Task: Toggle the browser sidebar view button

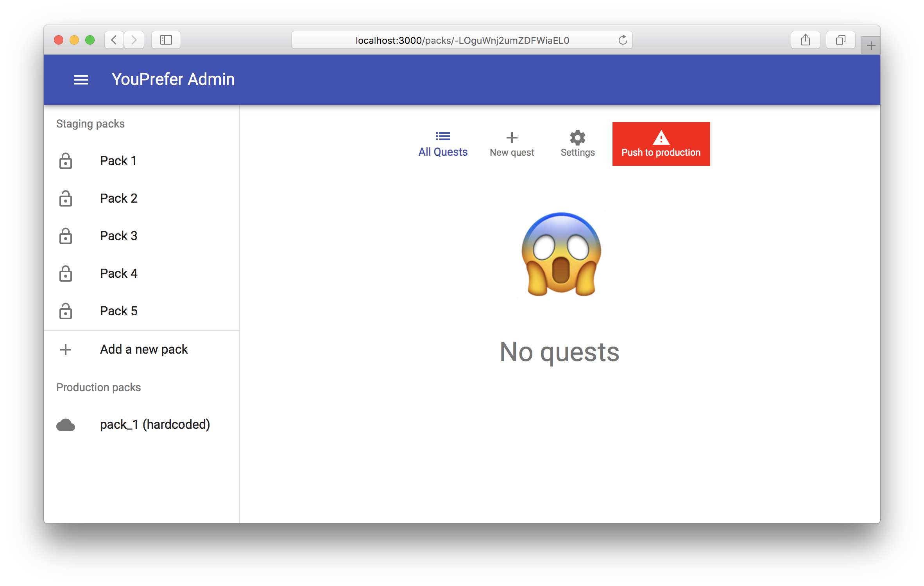Action: 166,40
